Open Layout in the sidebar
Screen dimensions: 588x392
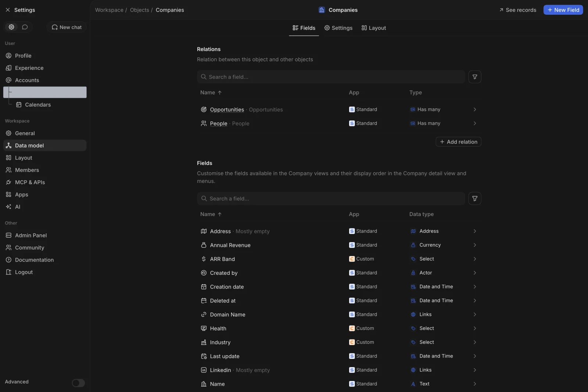[45, 158]
